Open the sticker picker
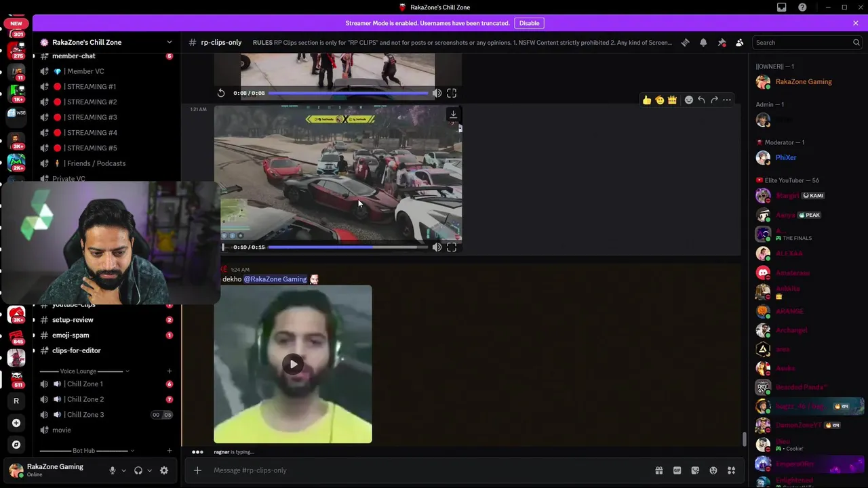The width and height of the screenshot is (868, 488). coord(695,470)
